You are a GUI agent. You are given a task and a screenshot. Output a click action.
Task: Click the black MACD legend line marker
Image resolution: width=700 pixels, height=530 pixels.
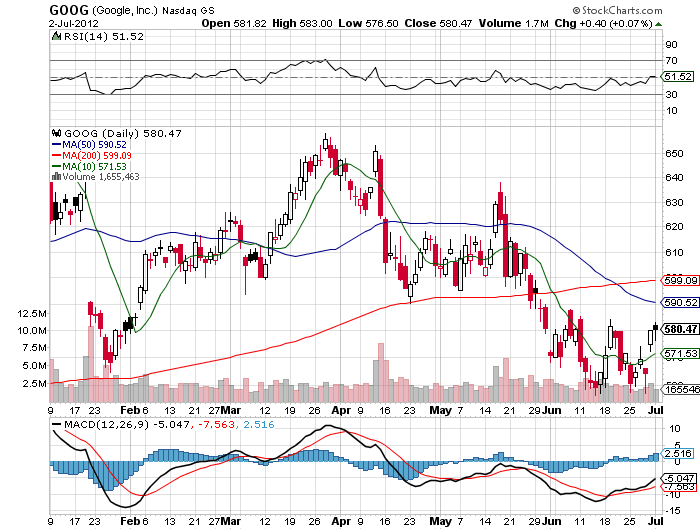point(57,424)
